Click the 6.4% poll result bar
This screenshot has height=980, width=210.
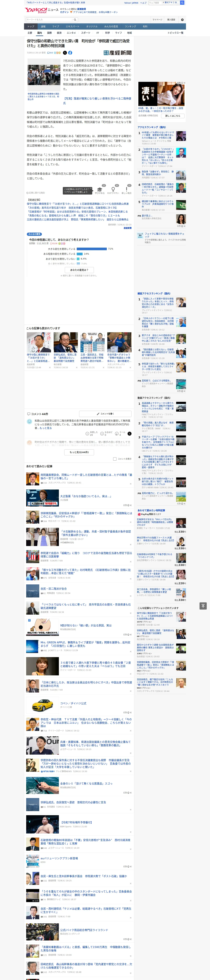[78, 259]
